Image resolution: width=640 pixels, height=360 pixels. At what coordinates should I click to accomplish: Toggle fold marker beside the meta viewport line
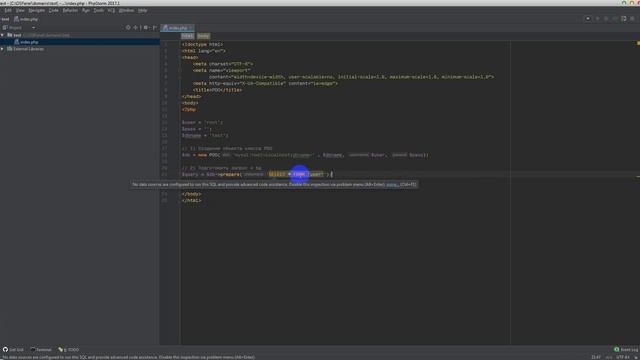coord(179,70)
